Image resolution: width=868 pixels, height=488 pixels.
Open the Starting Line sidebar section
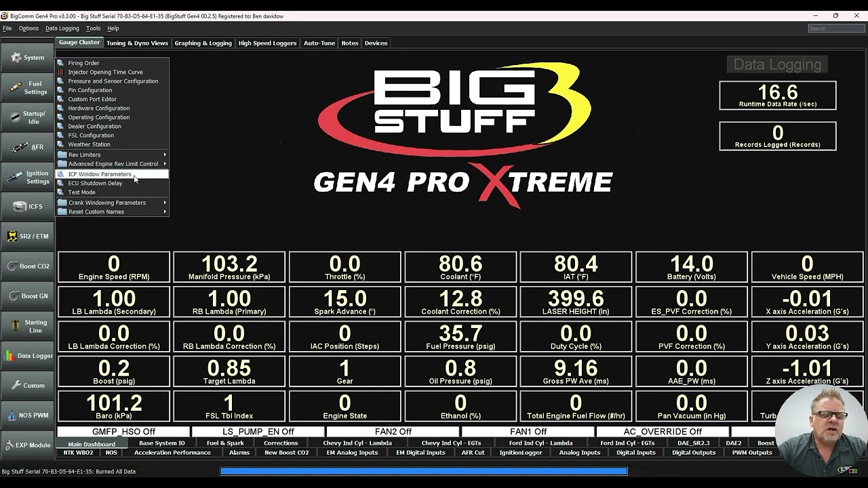(27, 326)
